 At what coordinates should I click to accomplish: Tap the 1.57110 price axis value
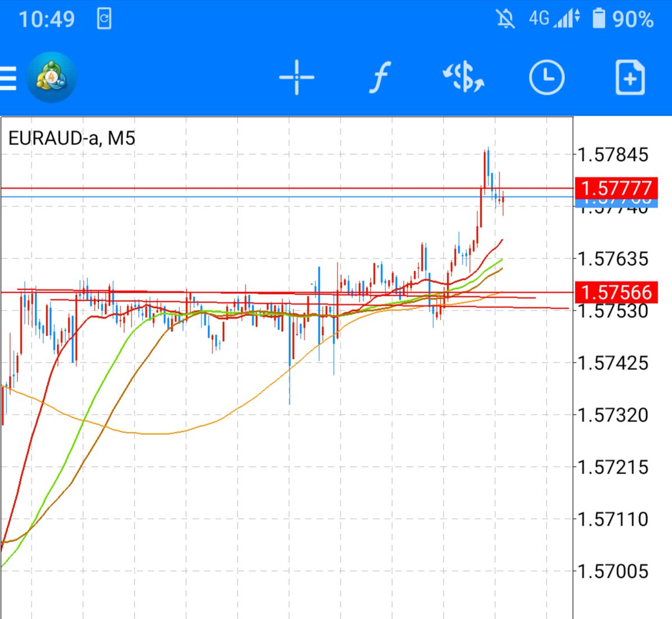[x=613, y=519]
